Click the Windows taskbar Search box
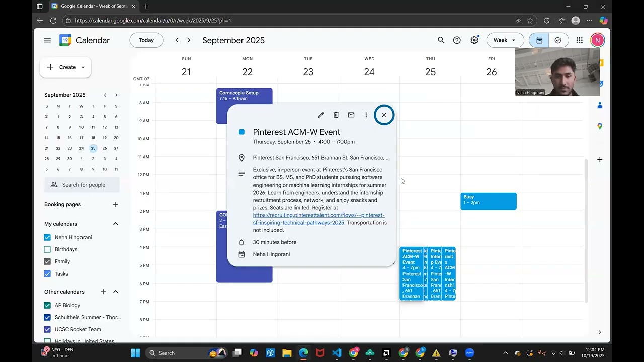Image resolution: width=644 pixels, height=362 pixels. pyautogui.click(x=187, y=353)
